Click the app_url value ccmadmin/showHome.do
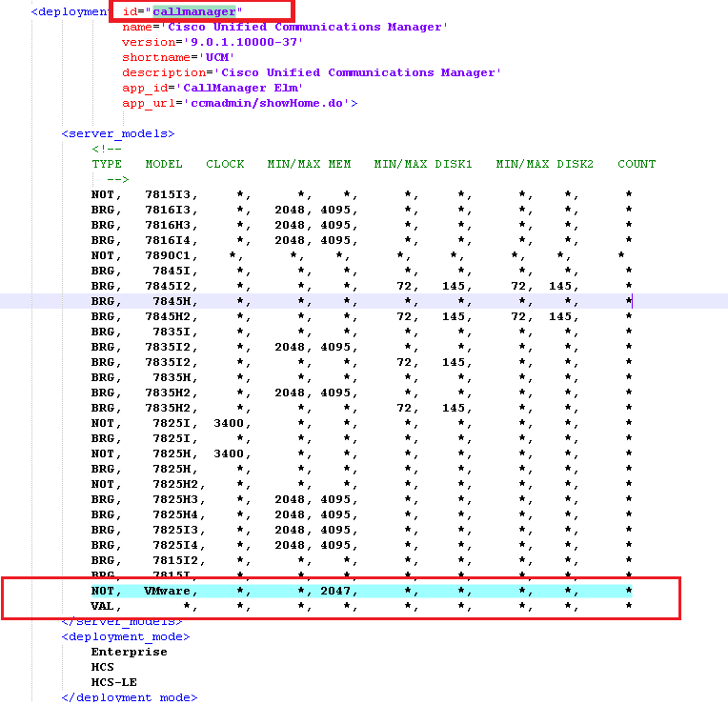This screenshot has height=705, width=728. click(267, 104)
